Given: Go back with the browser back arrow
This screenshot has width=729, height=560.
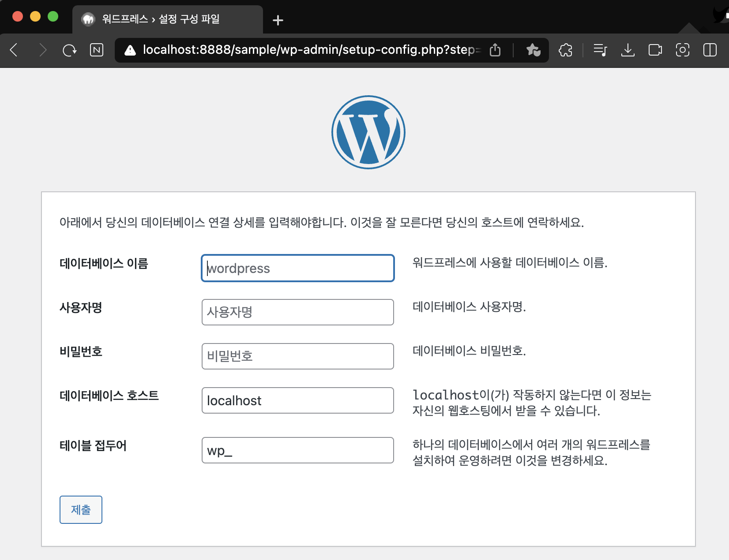Looking at the screenshot, I should [14, 50].
